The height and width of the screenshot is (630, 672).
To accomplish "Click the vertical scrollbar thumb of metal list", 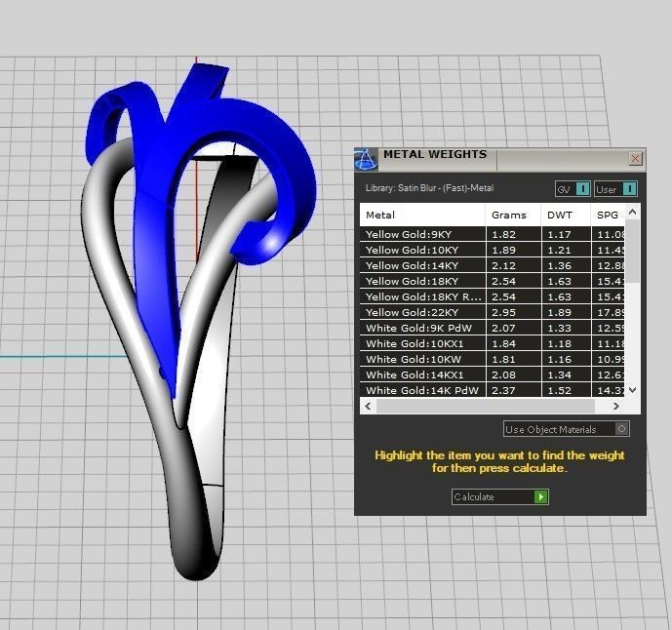I will click(x=632, y=252).
